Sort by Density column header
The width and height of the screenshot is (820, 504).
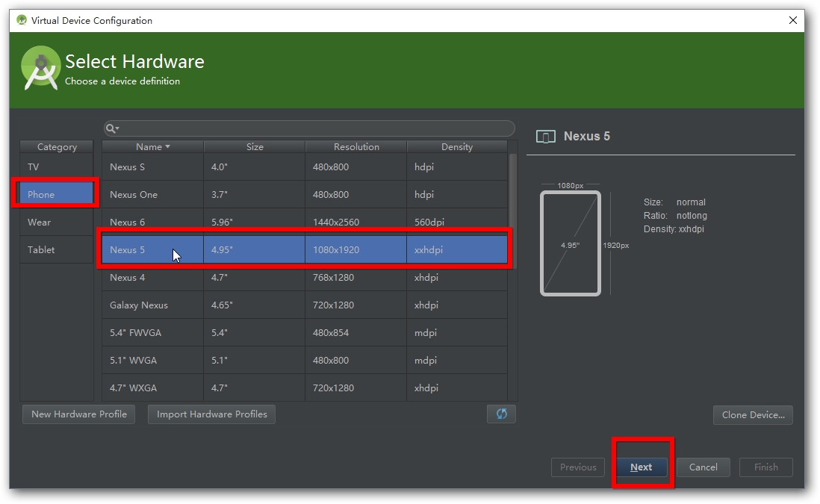click(456, 147)
